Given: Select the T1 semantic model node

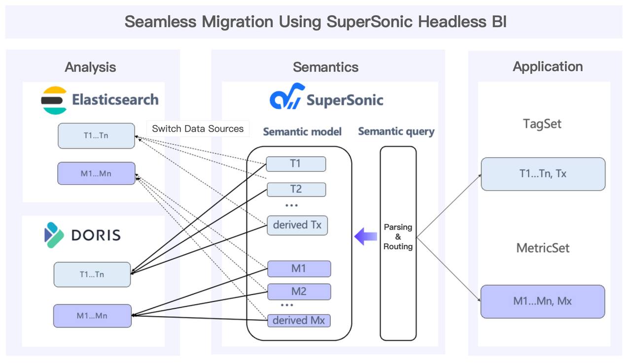Looking at the screenshot, I should click(x=296, y=164).
